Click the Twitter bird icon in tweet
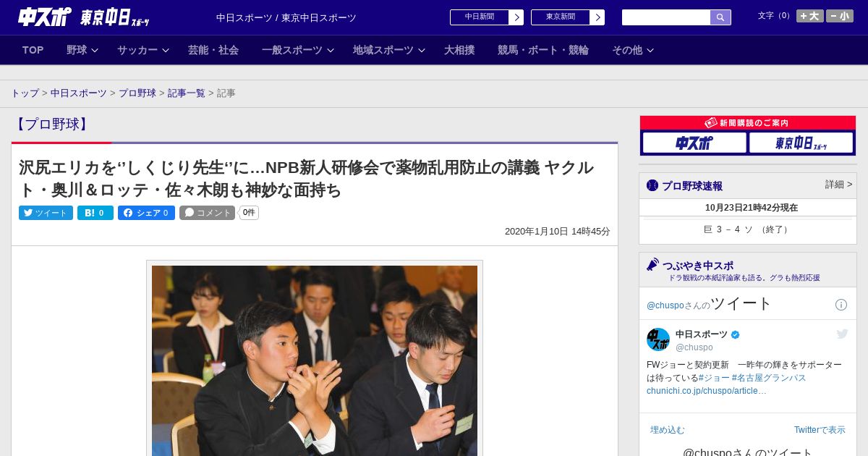This screenshot has width=868, height=456. [x=842, y=334]
